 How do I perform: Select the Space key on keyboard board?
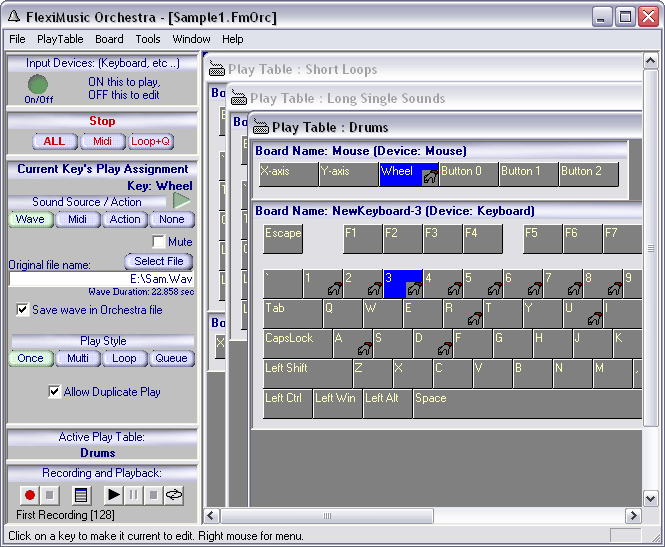click(x=528, y=403)
